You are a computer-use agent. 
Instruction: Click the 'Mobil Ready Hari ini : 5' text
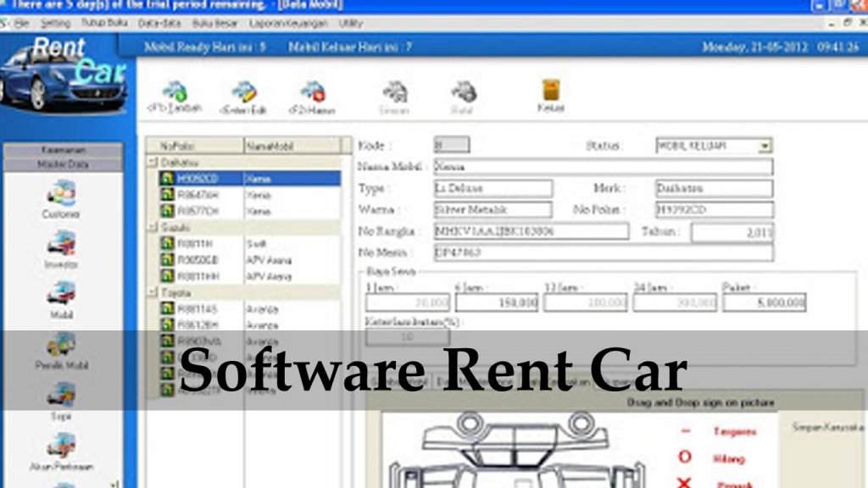[x=205, y=47]
